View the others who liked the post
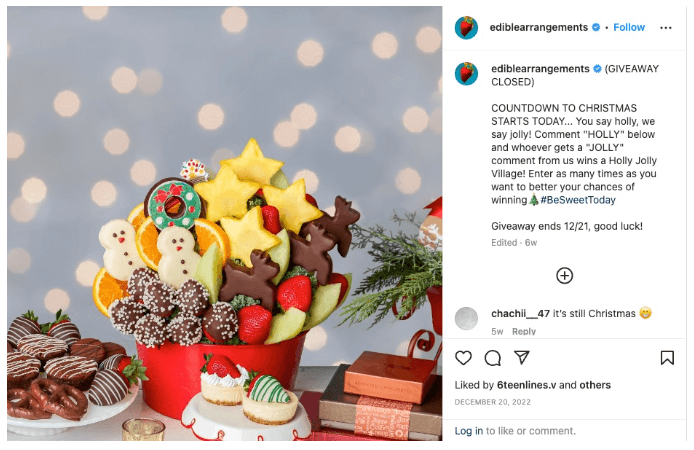This screenshot has width=694, height=450. point(595,385)
